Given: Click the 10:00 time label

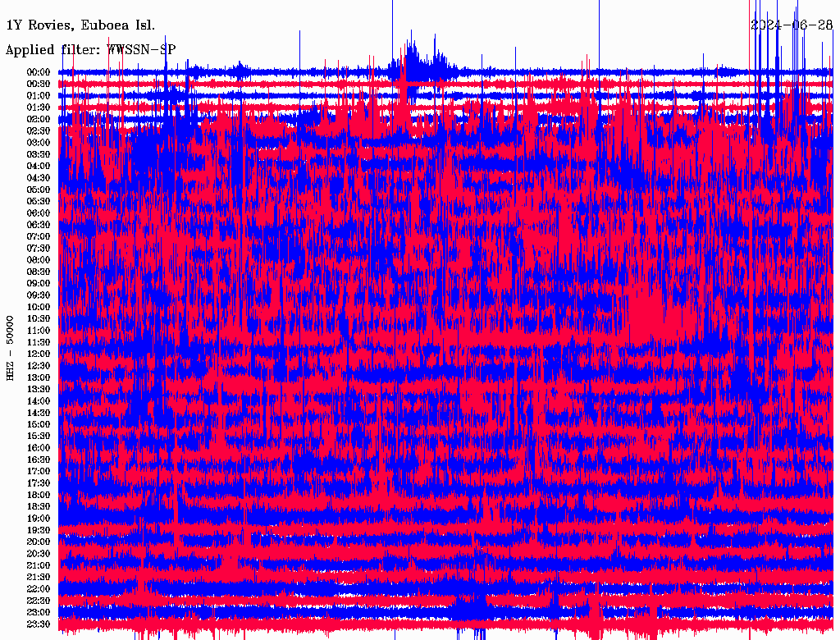Looking at the screenshot, I should coord(39,307).
